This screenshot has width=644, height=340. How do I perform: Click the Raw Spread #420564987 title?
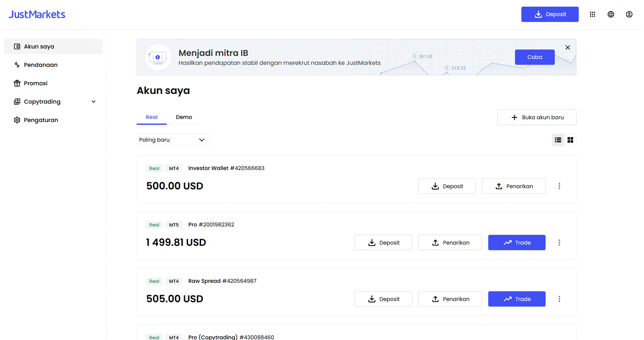[x=222, y=281]
